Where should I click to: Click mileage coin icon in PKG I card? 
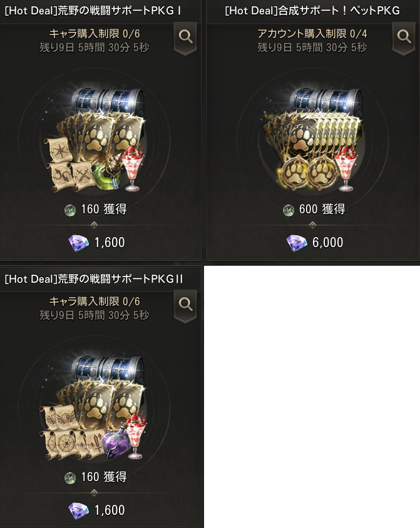pos(70,210)
